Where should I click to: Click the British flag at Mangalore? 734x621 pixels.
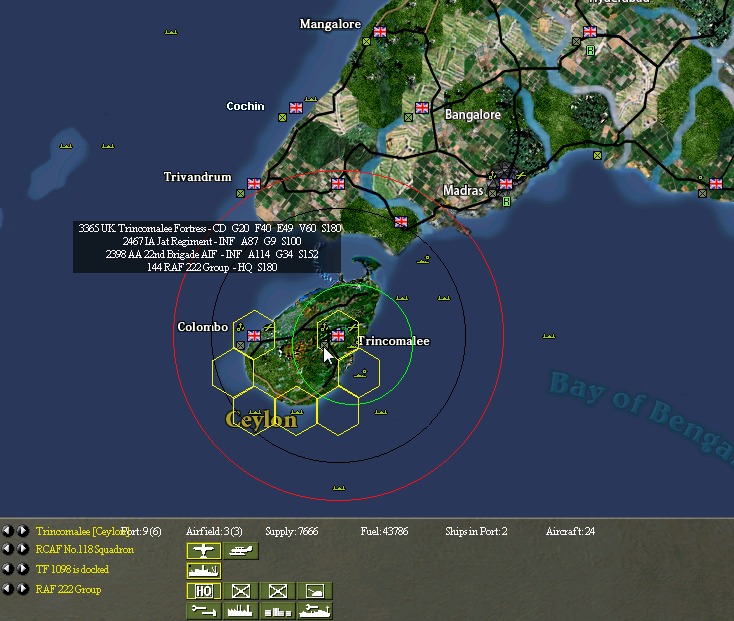click(380, 32)
